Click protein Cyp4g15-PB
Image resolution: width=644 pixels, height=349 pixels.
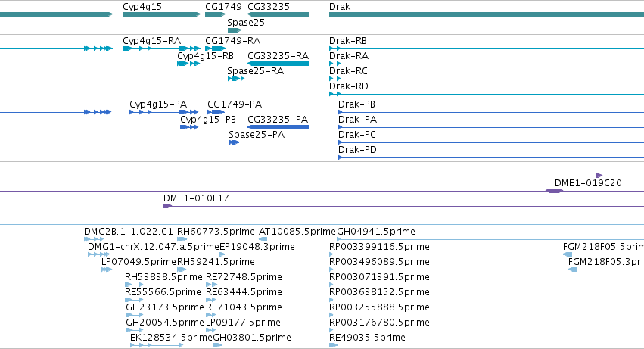pyautogui.click(x=189, y=127)
